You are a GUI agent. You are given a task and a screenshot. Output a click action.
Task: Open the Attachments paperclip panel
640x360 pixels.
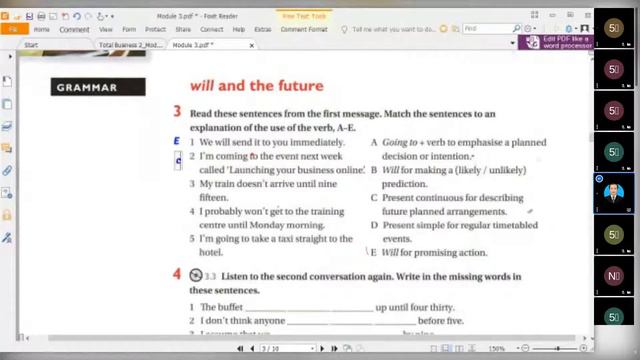click(7, 170)
